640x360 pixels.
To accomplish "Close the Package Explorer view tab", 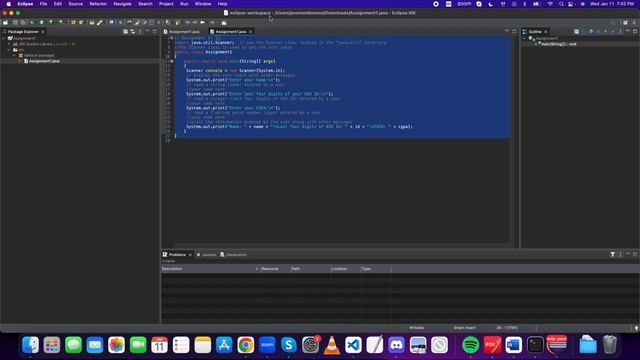I will pyautogui.click(x=43, y=32).
